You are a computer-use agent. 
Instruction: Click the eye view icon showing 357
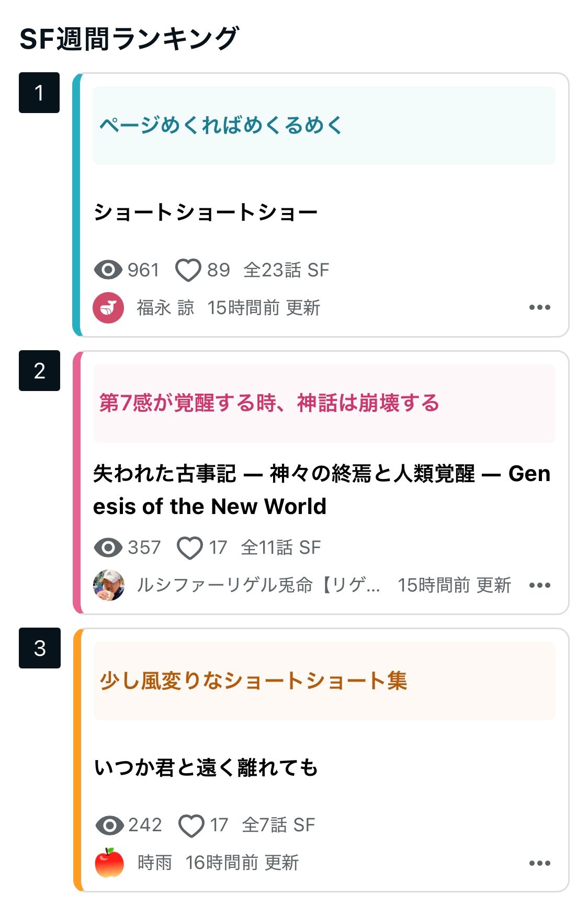108,548
